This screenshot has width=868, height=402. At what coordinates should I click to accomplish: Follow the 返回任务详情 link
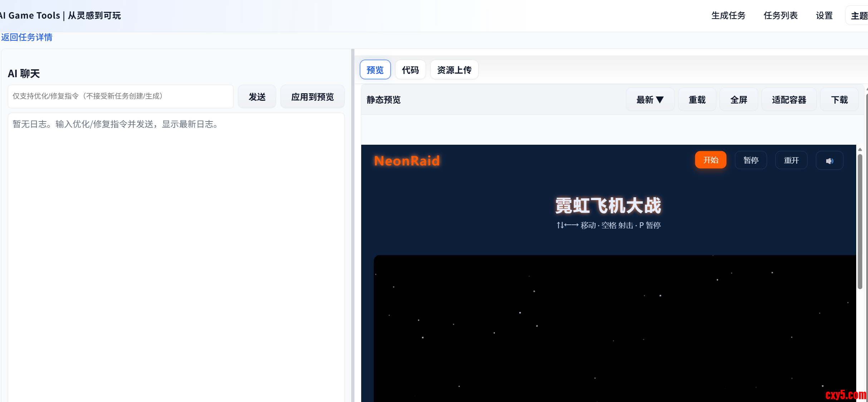coord(27,37)
